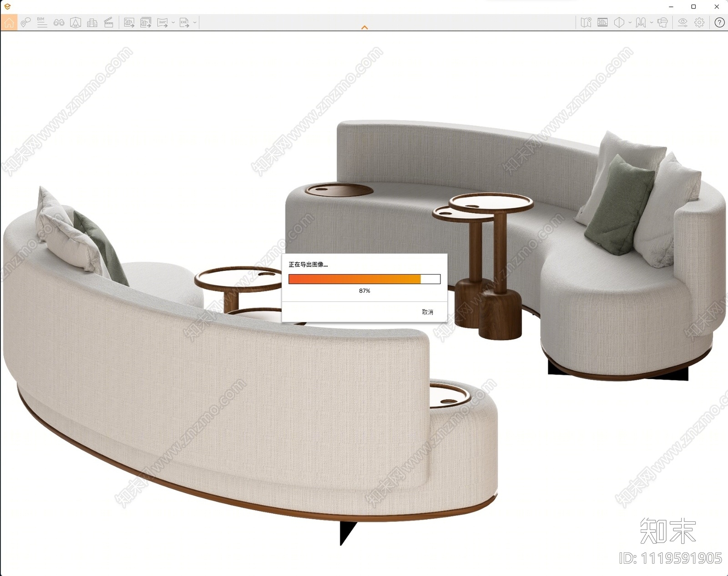The height and width of the screenshot is (576, 728).
Task: Click the EXE standalone export icon
Action: tap(184, 22)
